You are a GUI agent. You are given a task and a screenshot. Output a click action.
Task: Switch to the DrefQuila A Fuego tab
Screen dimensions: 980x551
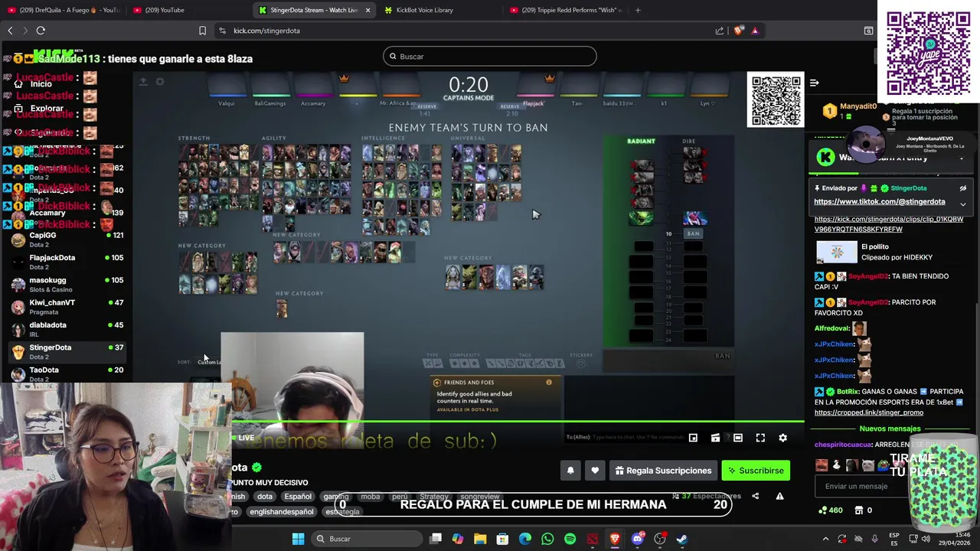click(x=63, y=10)
